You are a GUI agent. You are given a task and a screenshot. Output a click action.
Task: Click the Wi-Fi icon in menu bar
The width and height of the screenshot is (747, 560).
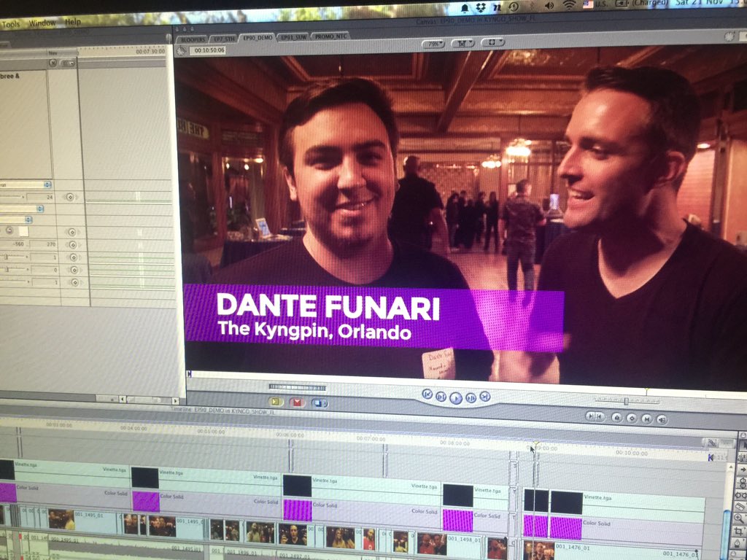tap(569, 5)
